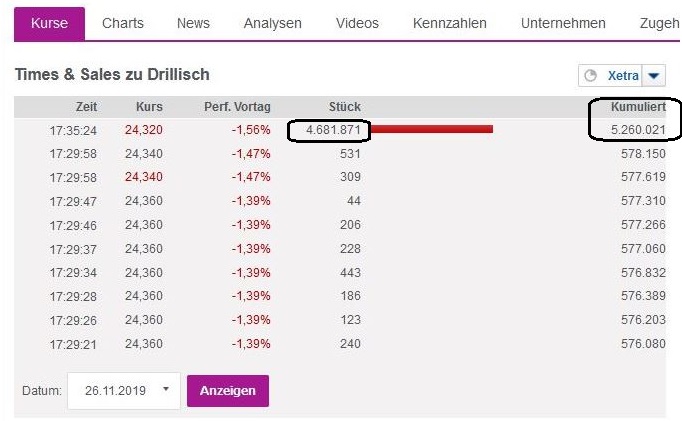
Task: Click the Zeit column header
Action: (x=86, y=107)
